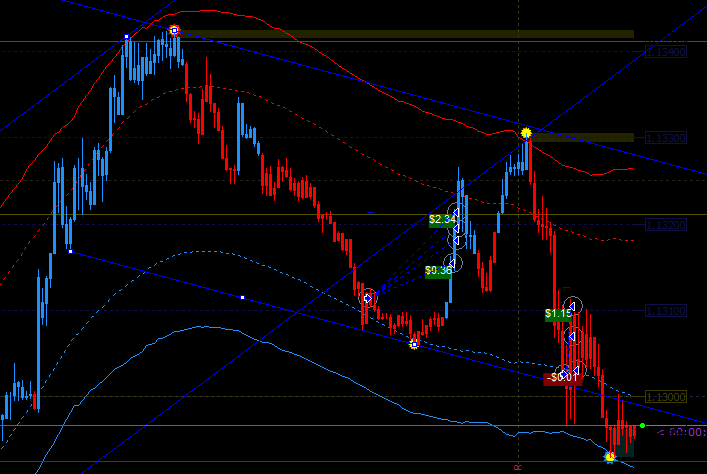The image size is (707, 474).
Task: Click the green dot on the current price line
Action: (643, 425)
